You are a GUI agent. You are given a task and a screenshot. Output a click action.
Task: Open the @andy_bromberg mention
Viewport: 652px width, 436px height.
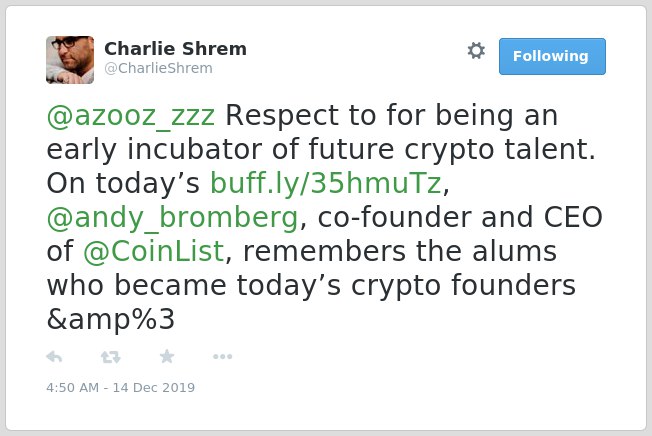pyautogui.click(x=173, y=218)
